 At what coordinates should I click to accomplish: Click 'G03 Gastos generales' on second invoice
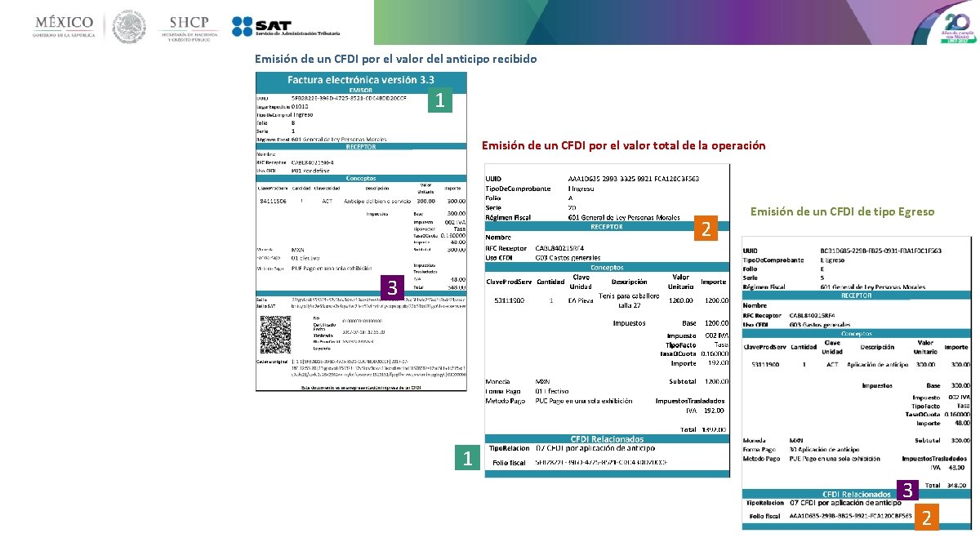click(x=569, y=257)
